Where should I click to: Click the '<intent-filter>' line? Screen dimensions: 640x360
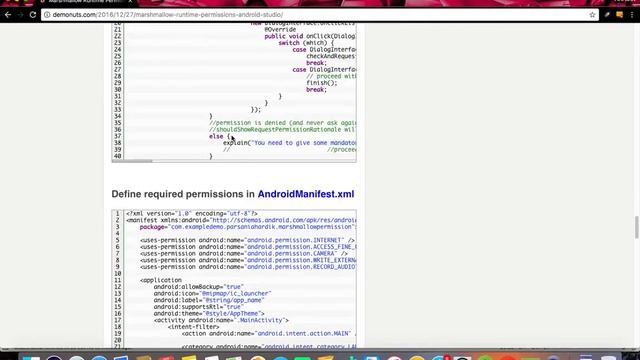[193, 327]
